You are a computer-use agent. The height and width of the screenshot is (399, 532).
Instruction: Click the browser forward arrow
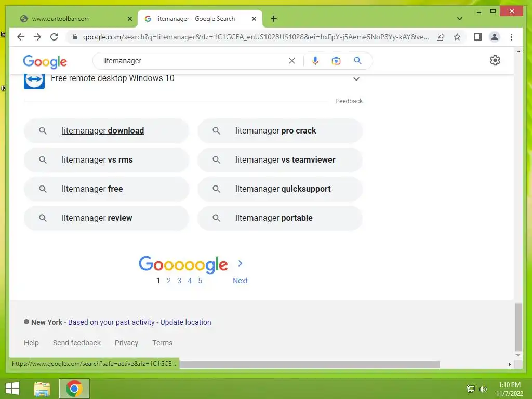click(x=37, y=37)
